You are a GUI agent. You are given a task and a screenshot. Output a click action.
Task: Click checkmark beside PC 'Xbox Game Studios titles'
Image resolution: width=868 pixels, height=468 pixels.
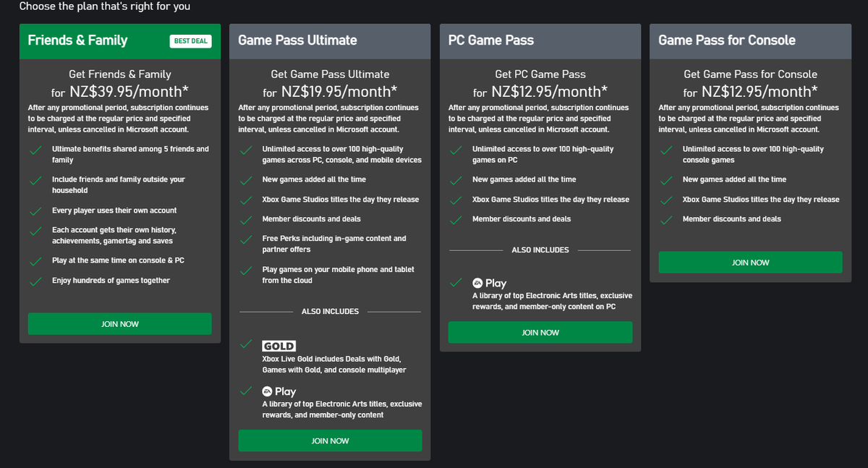456,200
